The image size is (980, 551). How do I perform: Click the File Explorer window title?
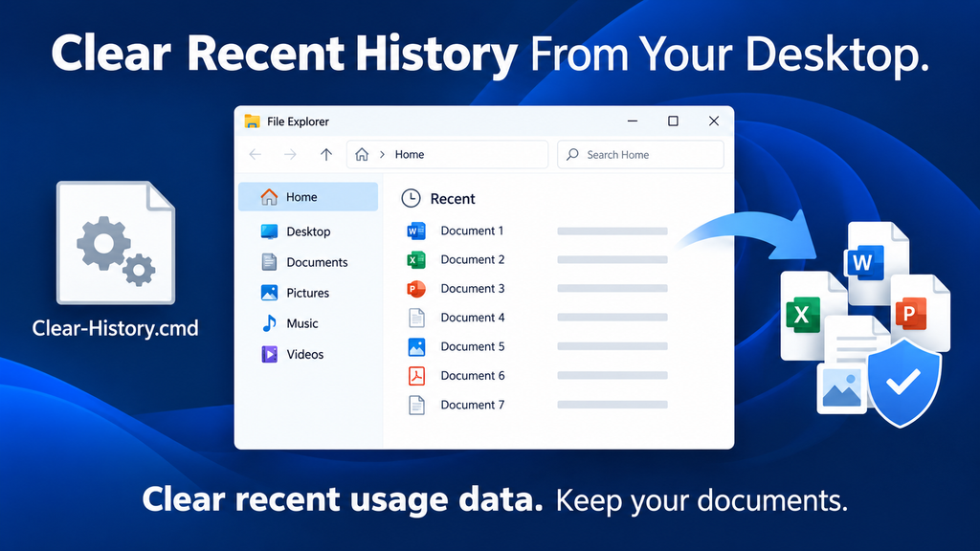pos(299,121)
